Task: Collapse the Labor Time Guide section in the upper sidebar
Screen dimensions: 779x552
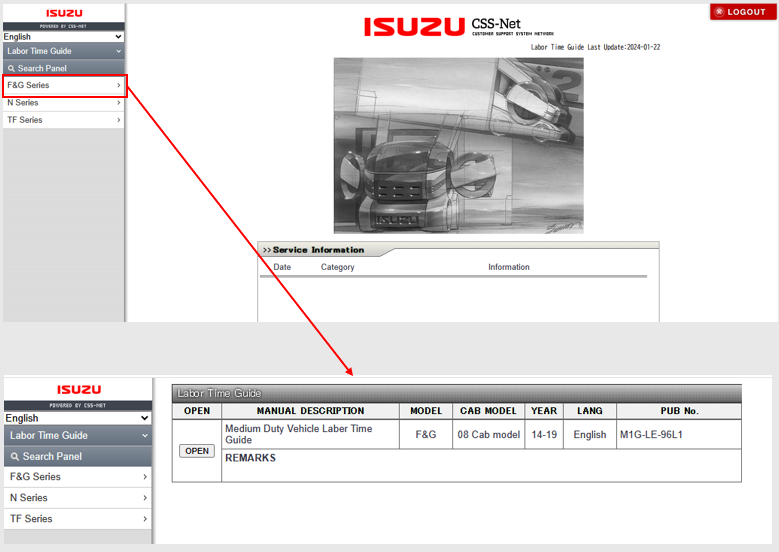Action: [118, 51]
